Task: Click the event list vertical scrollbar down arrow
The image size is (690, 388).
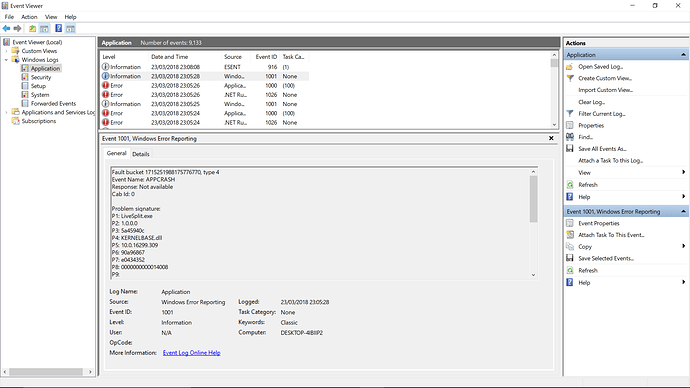Action: click(554, 125)
